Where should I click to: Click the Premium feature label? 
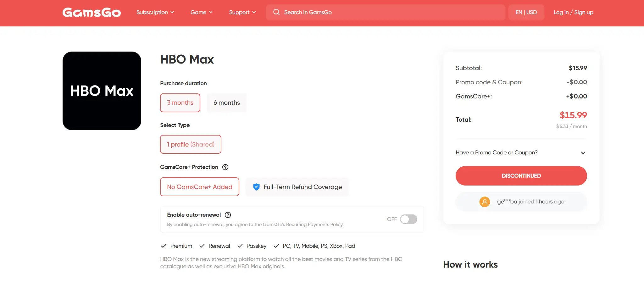click(181, 246)
